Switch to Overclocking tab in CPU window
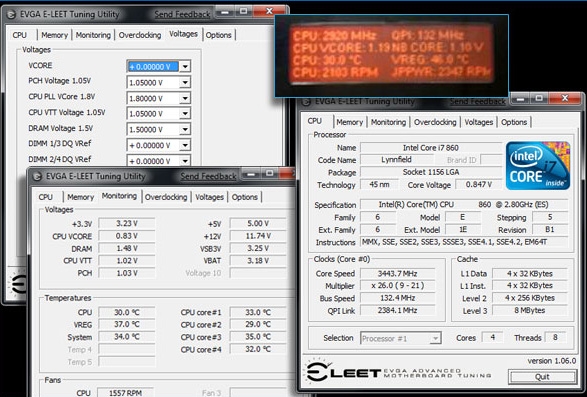The image size is (587, 397). pos(435,122)
